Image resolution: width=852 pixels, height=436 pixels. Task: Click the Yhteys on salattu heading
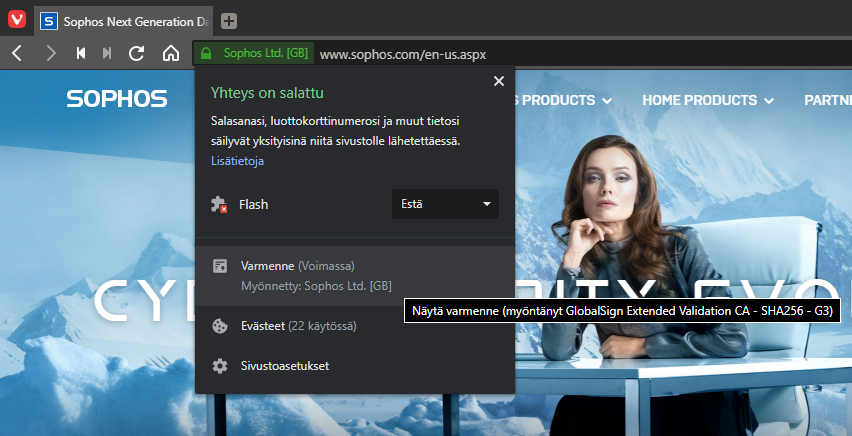pos(267,93)
